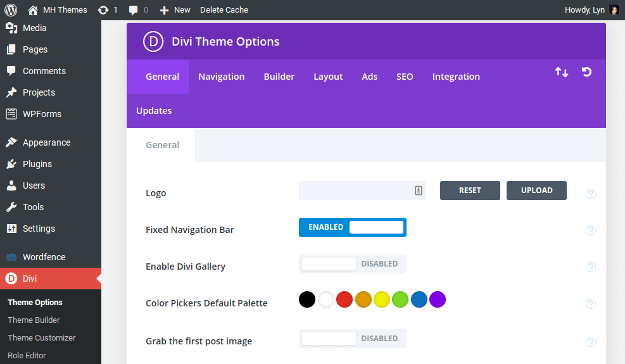
Task: Open help icon for Enable Divi Gallery
Action: (590, 267)
